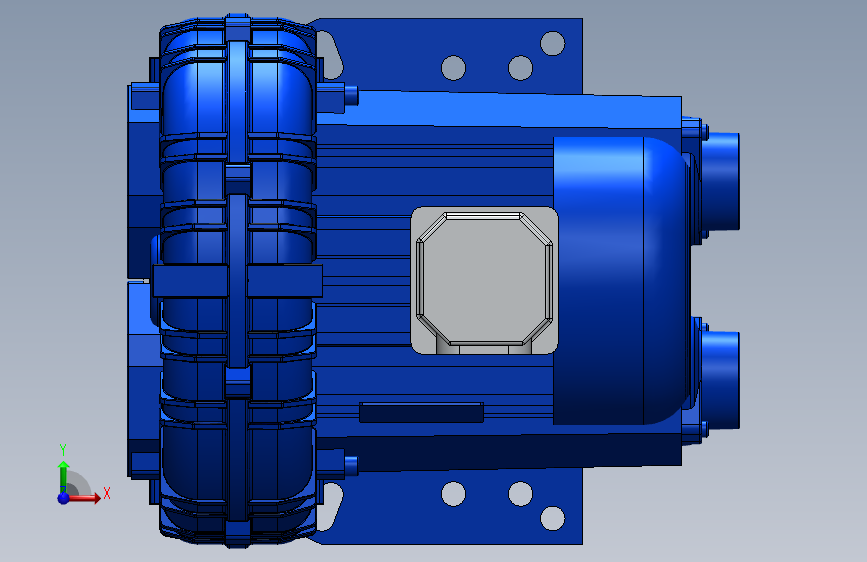Viewport: 867px width, 562px height.
Task: Select the dark rectangular nameplate on motor body
Action: 421,412
